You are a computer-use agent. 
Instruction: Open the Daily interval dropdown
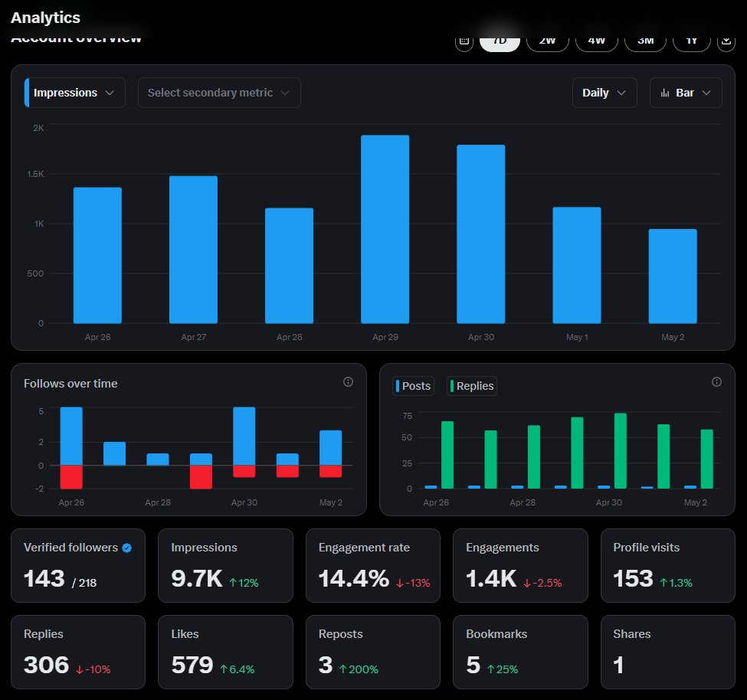click(604, 93)
